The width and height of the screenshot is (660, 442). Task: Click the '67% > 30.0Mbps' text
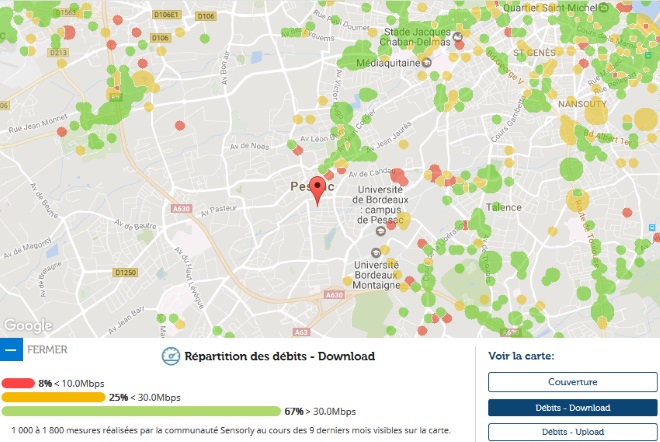320,411
